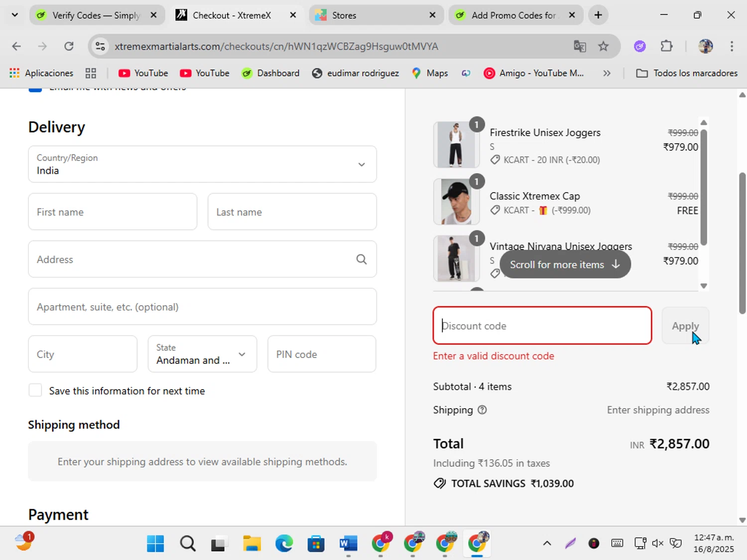Open the second YouTube bookmark

pos(205,73)
